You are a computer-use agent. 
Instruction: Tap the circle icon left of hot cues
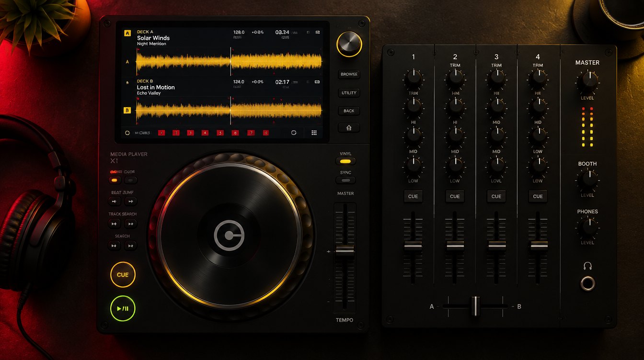tap(127, 133)
